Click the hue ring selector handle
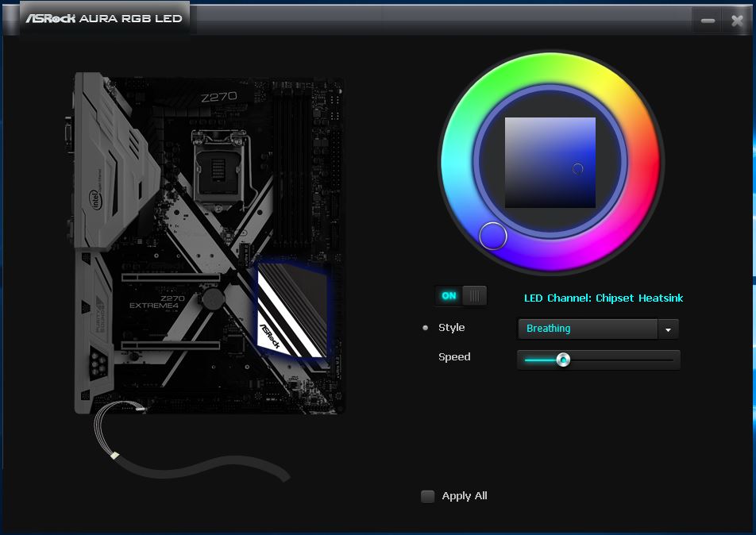The width and height of the screenshot is (756, 535). click(x=492, y=236)
